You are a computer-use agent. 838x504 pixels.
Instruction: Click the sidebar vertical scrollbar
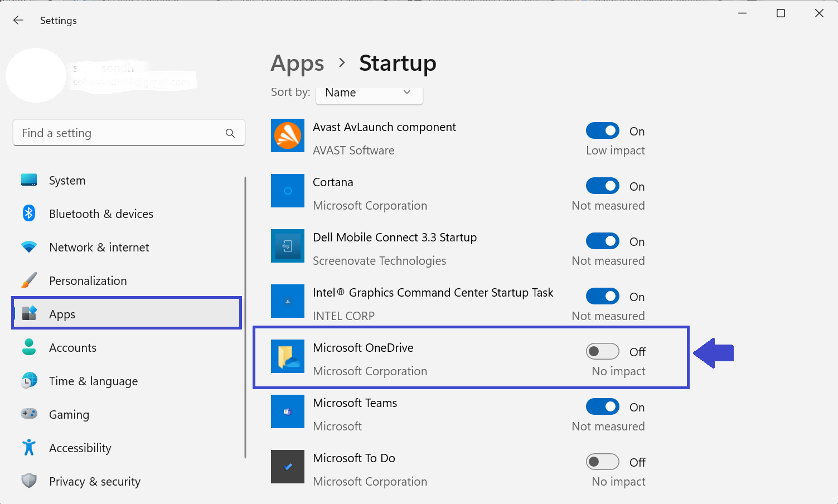click(245, 317)
